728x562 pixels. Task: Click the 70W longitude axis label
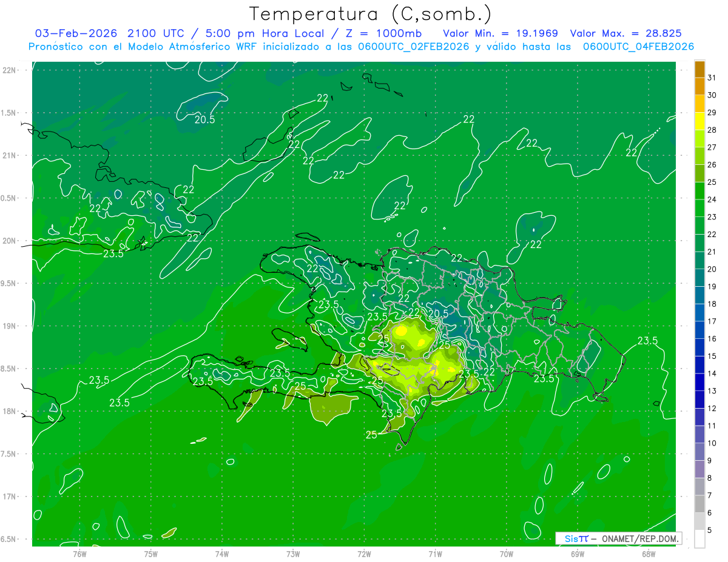pos(507,554)
